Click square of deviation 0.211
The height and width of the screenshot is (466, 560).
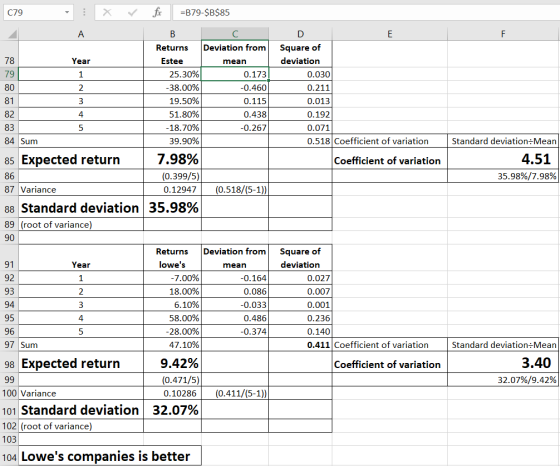300,88
